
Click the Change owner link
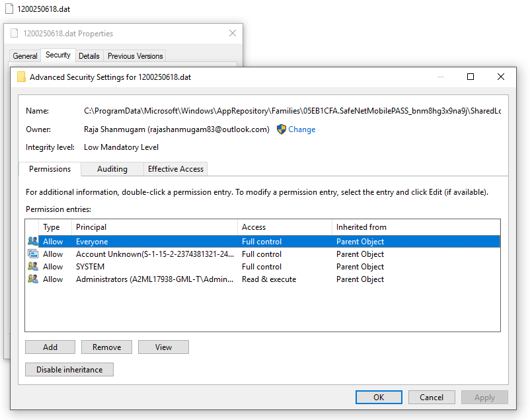(x=301, y=129)
